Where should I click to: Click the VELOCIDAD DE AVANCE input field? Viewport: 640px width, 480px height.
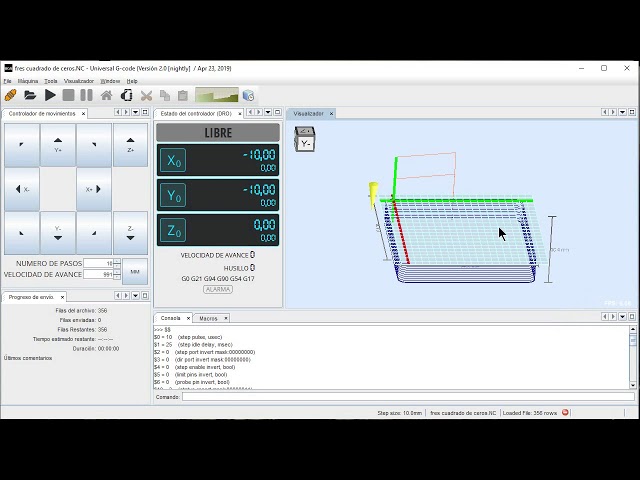(98, 274)
